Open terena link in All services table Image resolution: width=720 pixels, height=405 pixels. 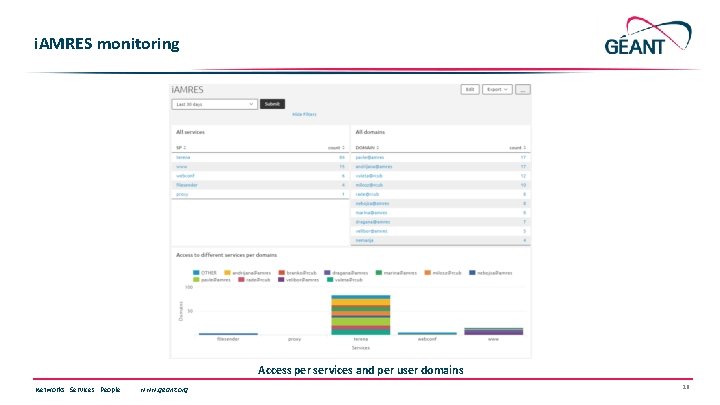tap(183, 158)
